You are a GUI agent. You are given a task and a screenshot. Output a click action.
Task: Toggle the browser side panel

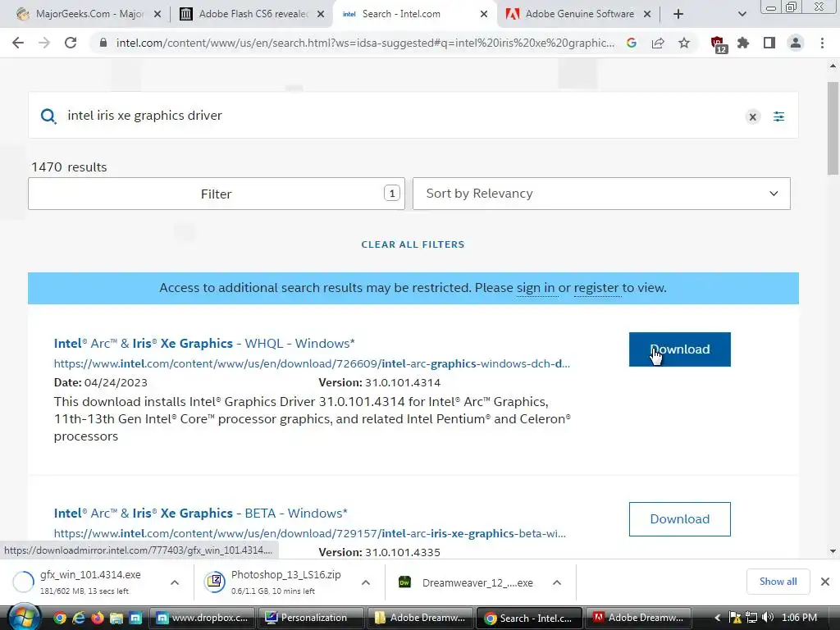tap(769, 43)
